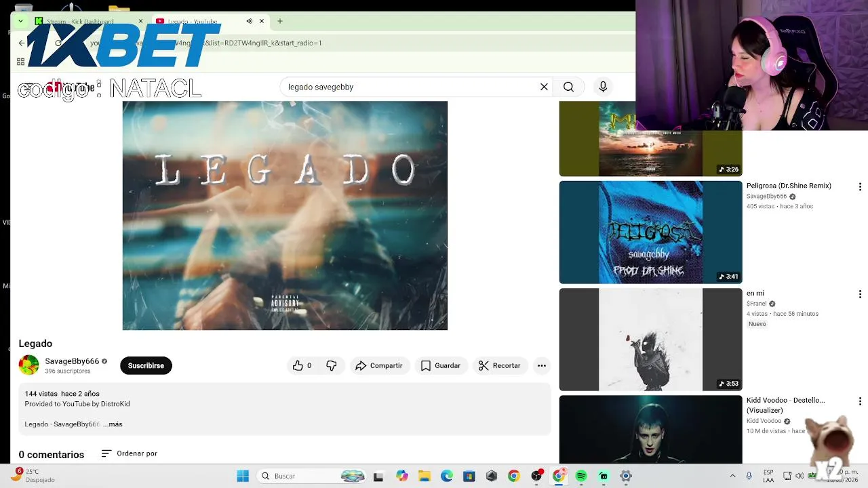Screen dimensions: 868x488
Task: Open a new browser tab
Action: (x=279, y=21)
